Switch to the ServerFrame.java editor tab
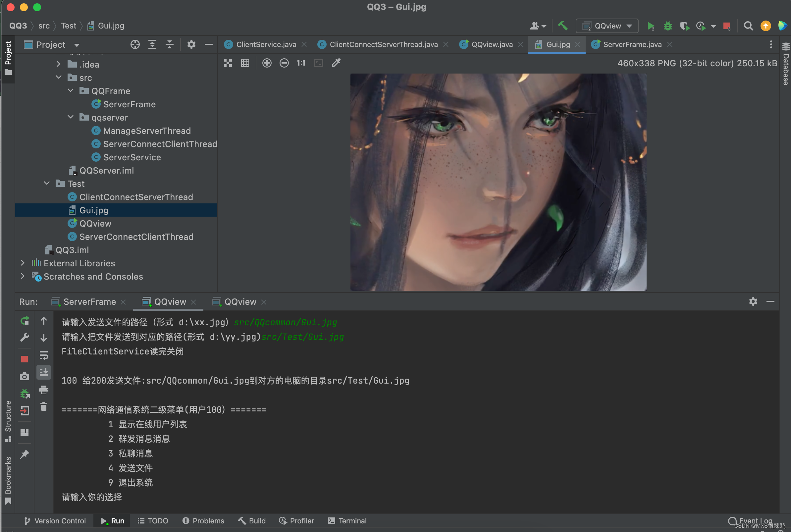The image size is (791, 532). tap(632, 44)
